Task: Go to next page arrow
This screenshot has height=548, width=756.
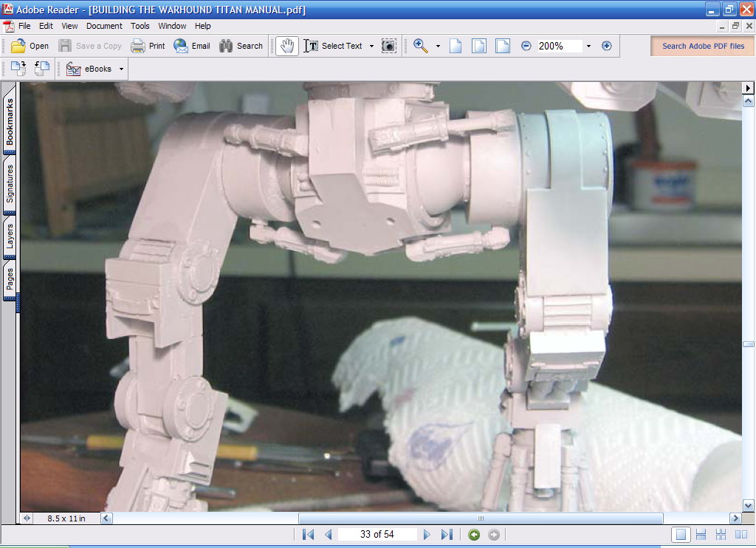Action: [x=426, y=535]
